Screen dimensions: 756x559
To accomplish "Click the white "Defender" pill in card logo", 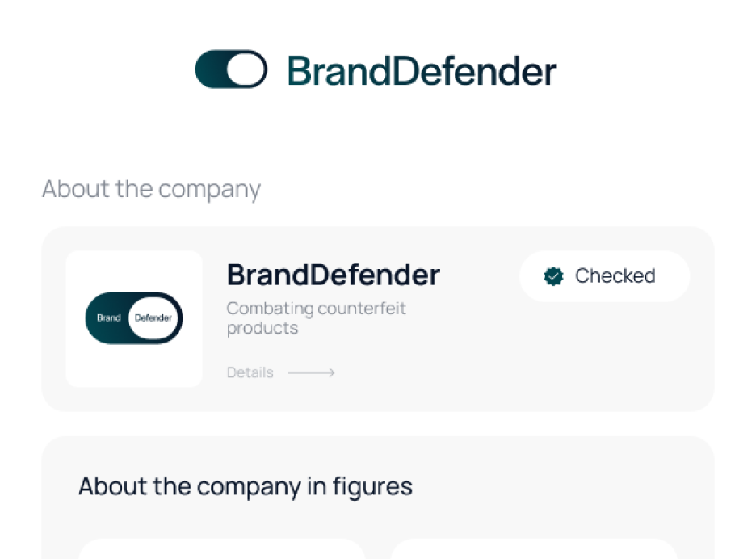I will click(x=153, y=318).
